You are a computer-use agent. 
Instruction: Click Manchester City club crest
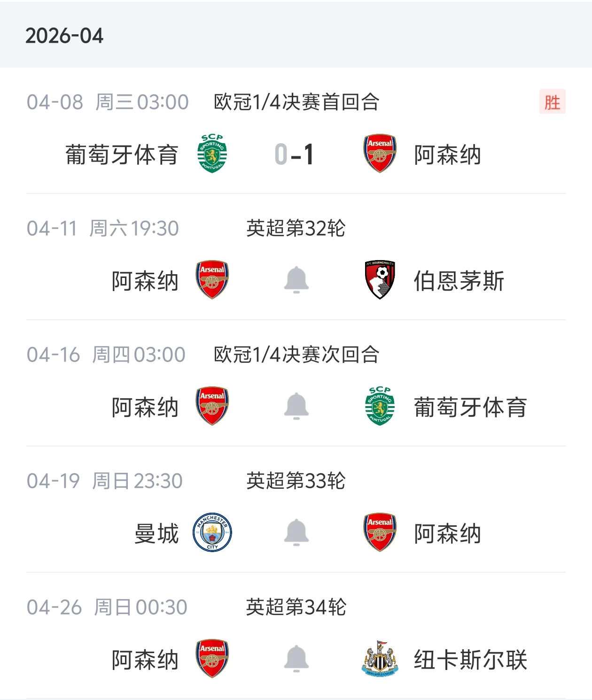[212, 532]
